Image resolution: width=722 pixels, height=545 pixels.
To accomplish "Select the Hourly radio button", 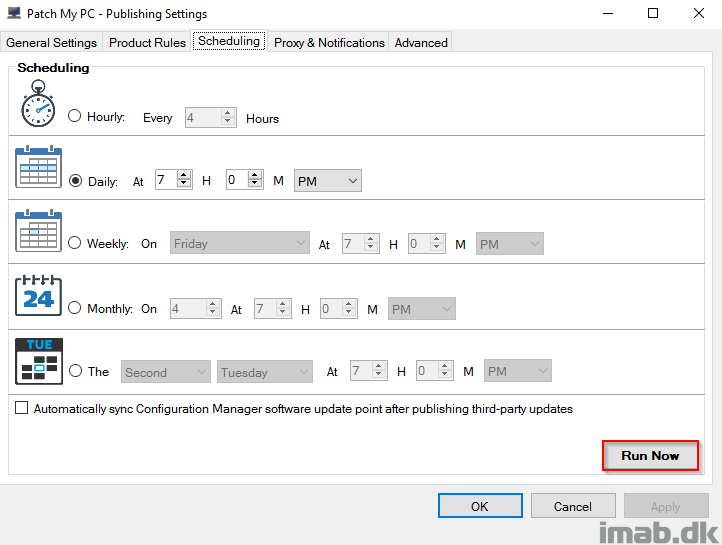I will [75, 116].
